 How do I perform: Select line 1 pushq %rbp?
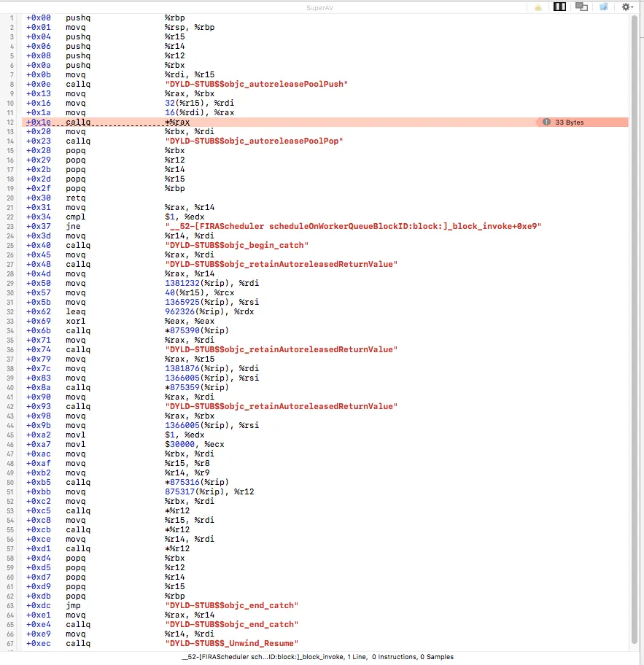tap(325, 17)
